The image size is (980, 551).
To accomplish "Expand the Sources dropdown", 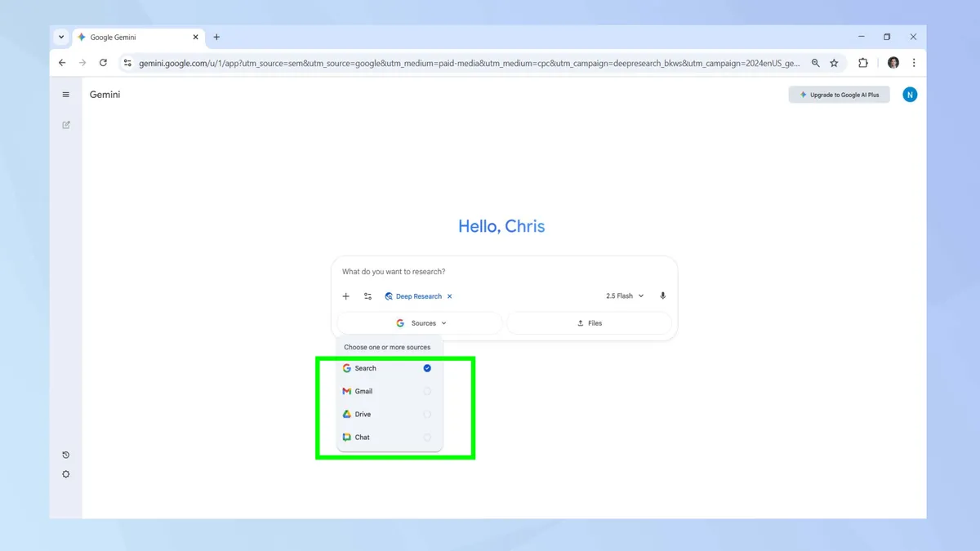I will [x=421, y=322].
